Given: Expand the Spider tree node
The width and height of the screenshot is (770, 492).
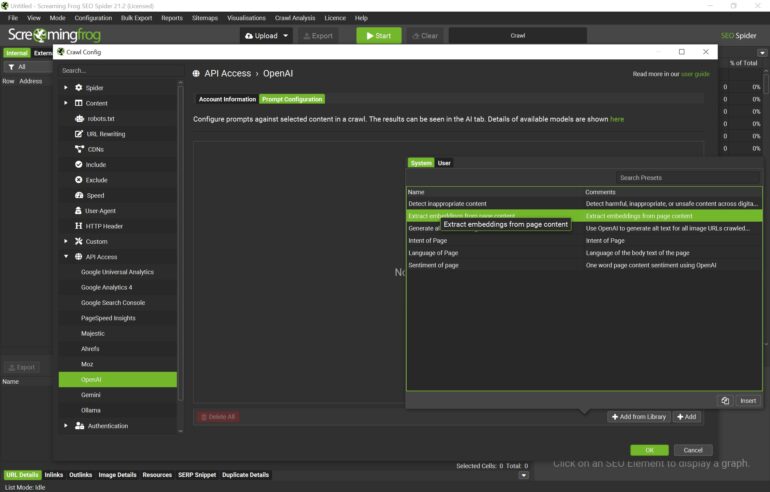Looking at the screenshot, I should click(x=66, y=87).
